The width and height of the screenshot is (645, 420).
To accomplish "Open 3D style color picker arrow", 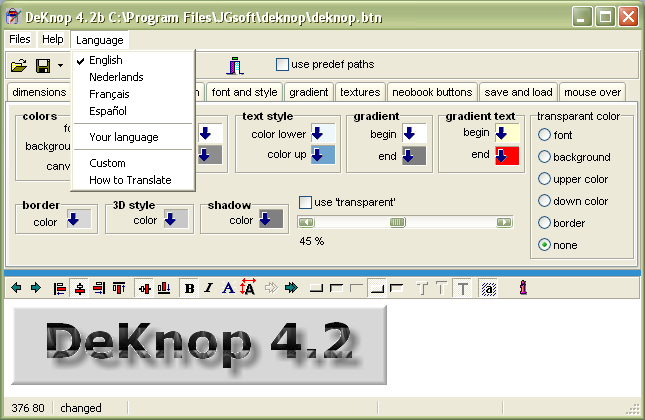I will click(170, 218).
